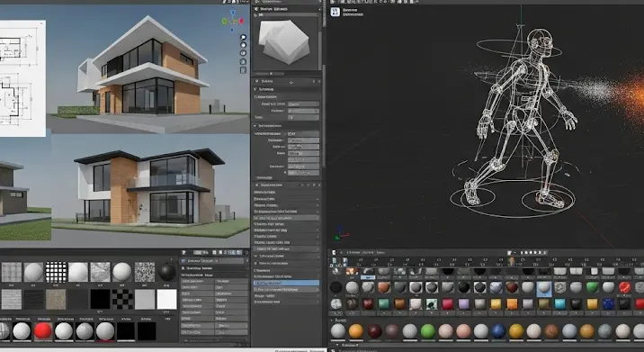644x352 pixels.
Task: Select the beige sand texture swatch
Action: 56,299
